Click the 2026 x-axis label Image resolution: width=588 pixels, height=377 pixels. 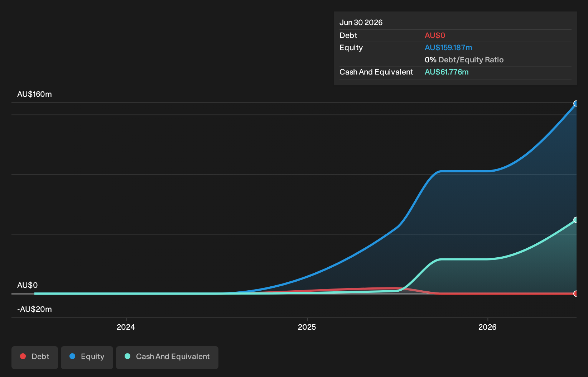(x=488, y=327)
